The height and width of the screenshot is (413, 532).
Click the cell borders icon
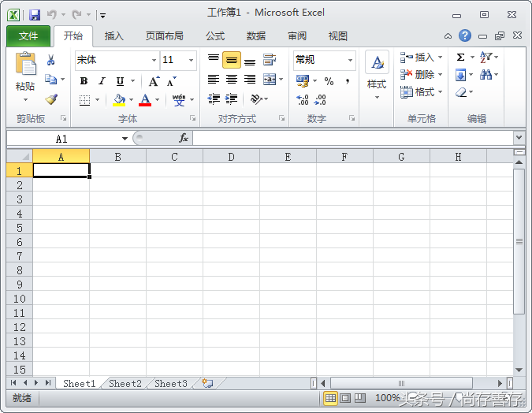pos(85,100)
